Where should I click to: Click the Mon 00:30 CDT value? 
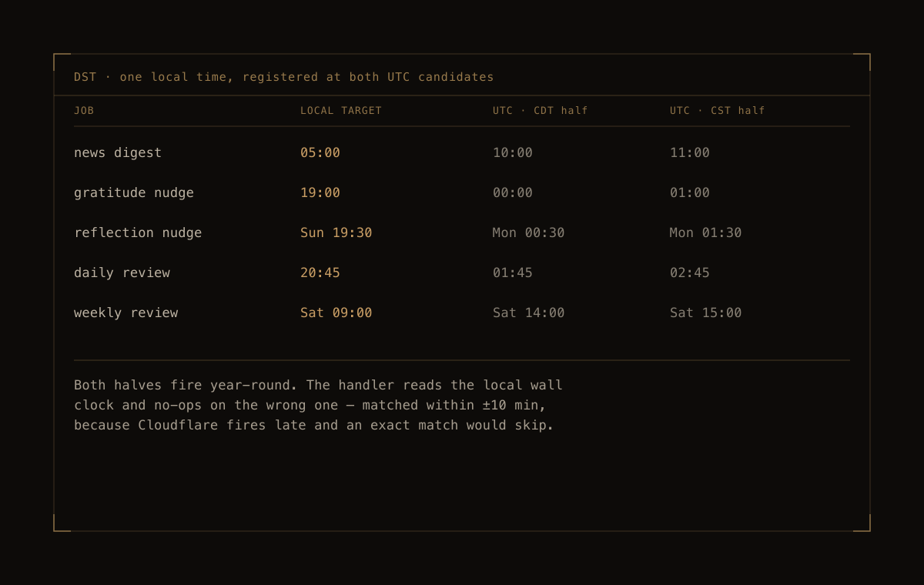click(529, 232)
